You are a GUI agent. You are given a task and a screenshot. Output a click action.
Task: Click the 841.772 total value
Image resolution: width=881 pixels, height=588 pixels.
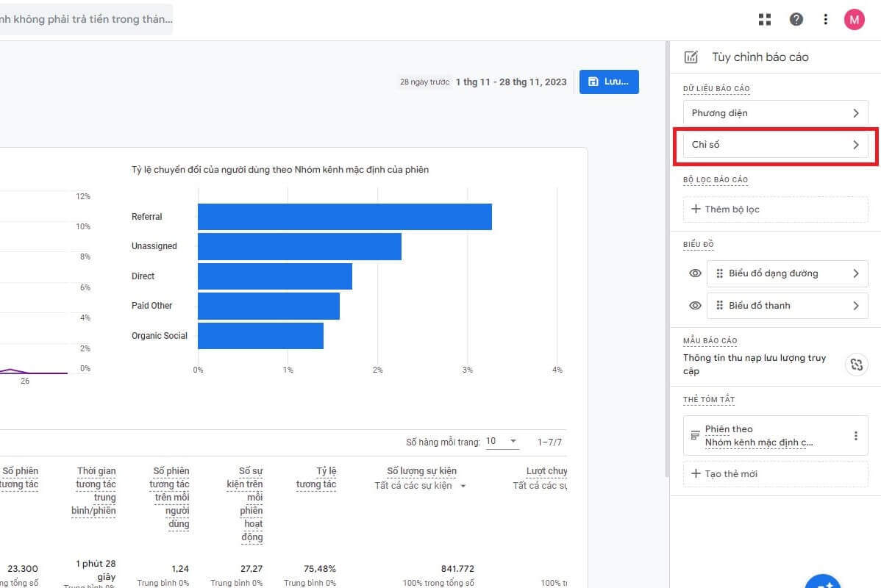457,569
